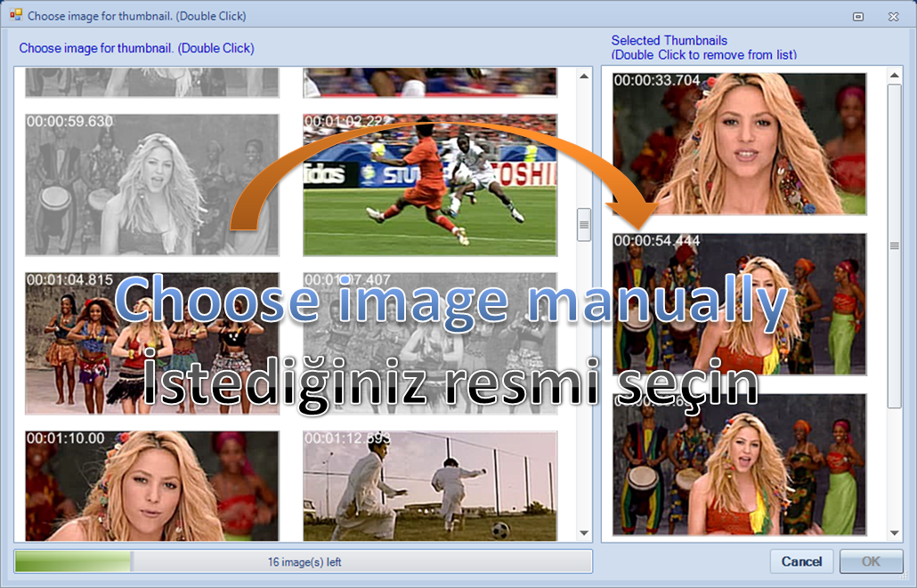Viewport: 917px width, 588px height.
Task: Confirm with the OK button
Action: tap(871, 561)
